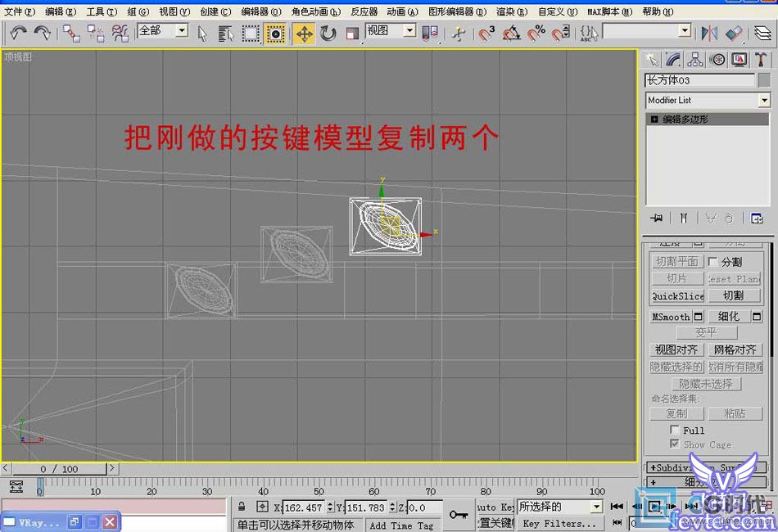Screen dimensions: 778x532
Task: Switch to the Motion panel tab
Action: [717, 60]
